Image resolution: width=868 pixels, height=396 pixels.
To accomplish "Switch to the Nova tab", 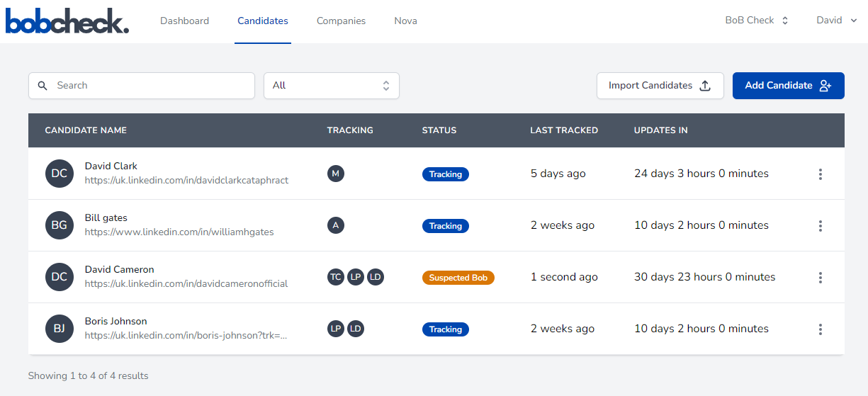I will point(405,21).
